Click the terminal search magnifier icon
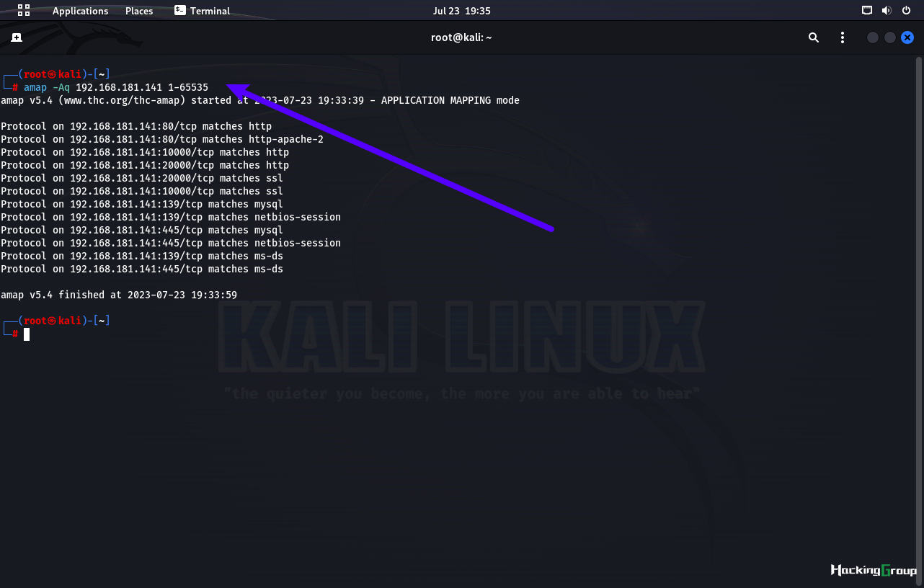Screen dimensions: 924x588 (814, 37)
